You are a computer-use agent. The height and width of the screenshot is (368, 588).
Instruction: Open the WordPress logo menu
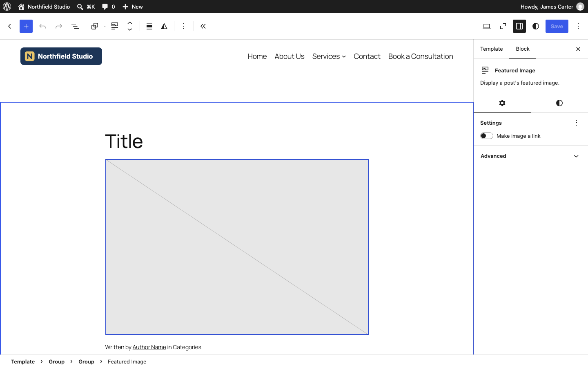[x=7, y=7]
